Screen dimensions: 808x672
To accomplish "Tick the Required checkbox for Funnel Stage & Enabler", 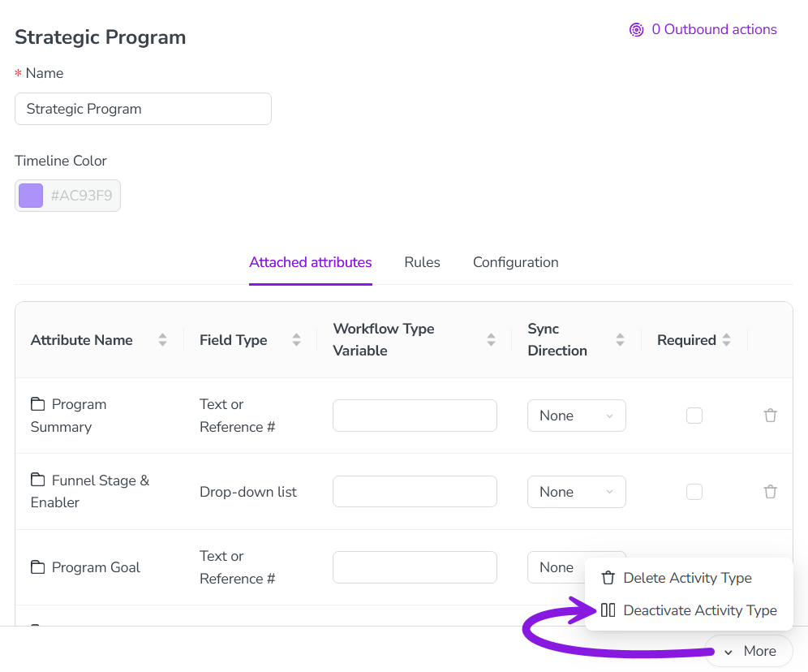I will click(694, 492).
